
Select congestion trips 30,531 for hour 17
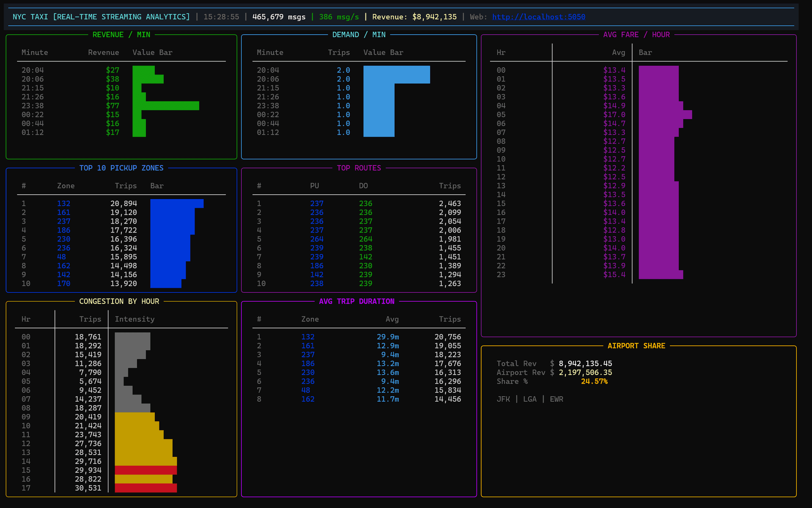point(88,488)
